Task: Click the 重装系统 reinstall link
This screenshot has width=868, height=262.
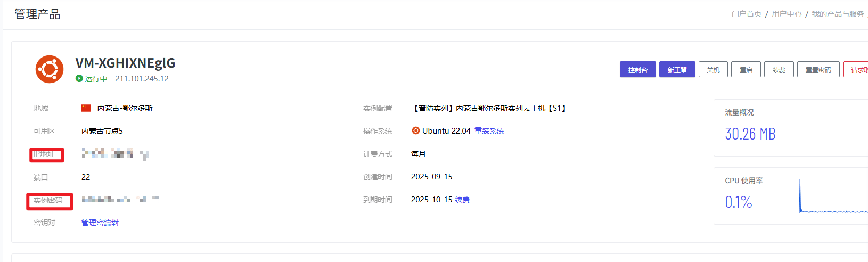Action: (x=489, y=131)
